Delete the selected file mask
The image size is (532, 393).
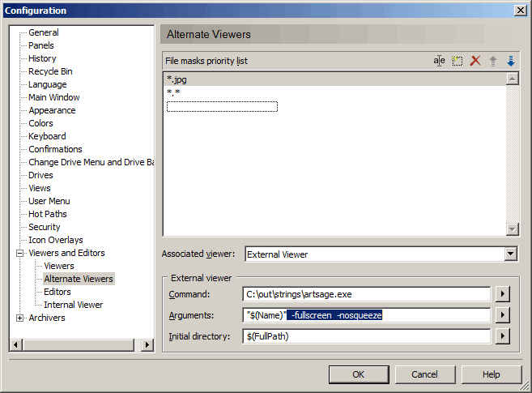(x=475, y=61)
